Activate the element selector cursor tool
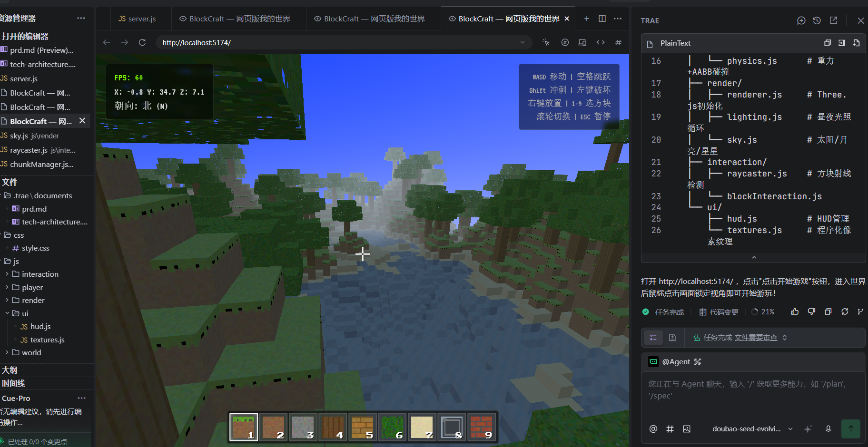The image size is (868, 447). pyautogui.click(x=546, y=42)
